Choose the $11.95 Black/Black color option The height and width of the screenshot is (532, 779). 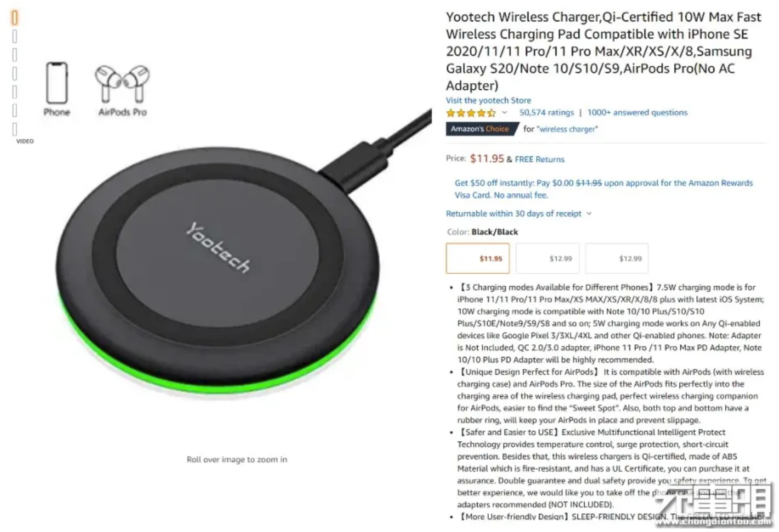478,258
